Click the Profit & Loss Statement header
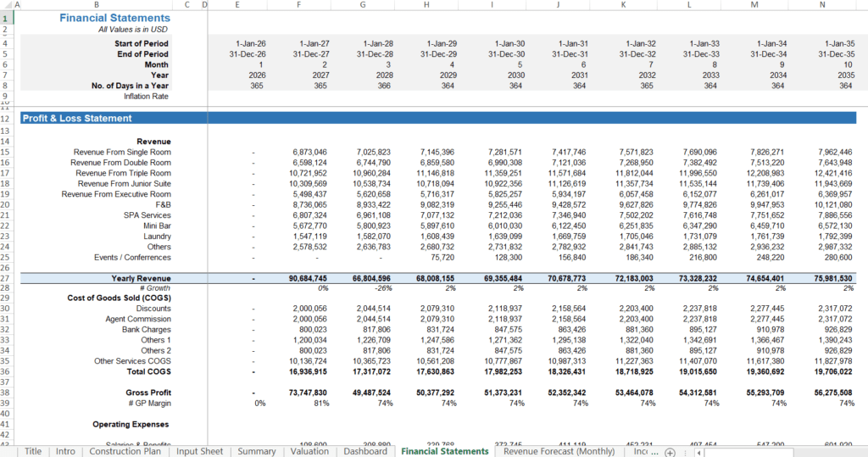 point(77,118)
